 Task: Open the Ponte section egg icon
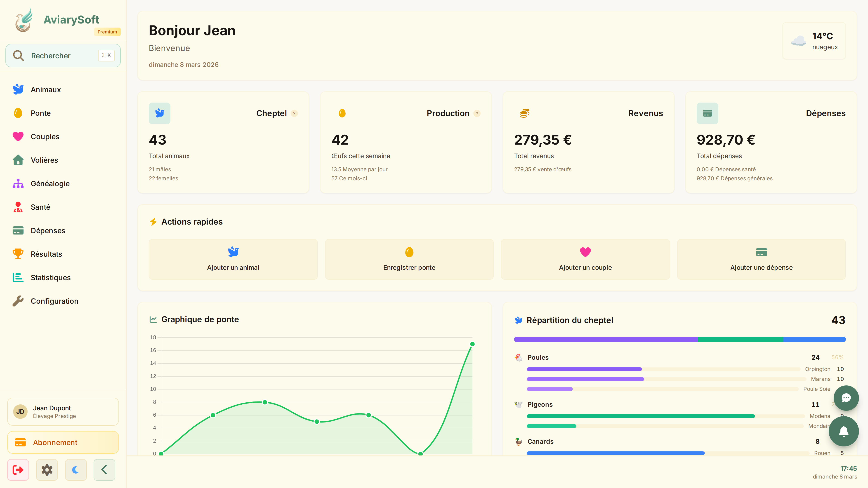click(18, 113)
